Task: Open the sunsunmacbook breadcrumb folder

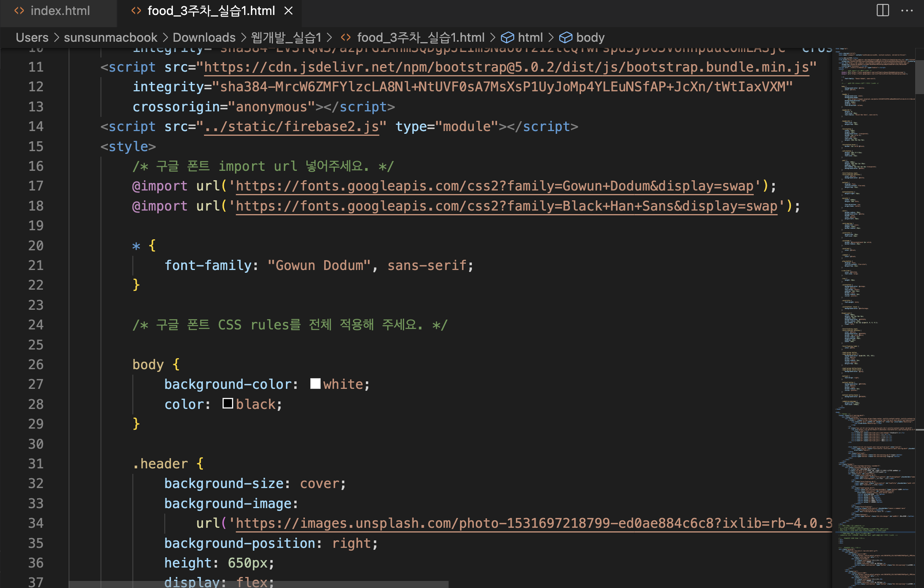Action: pos(111,37)
